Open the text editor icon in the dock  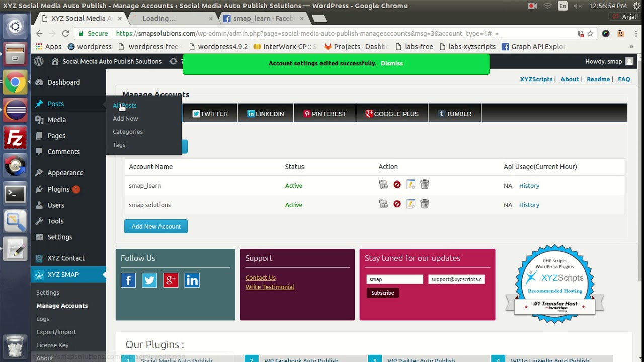(x=15, y=249)
